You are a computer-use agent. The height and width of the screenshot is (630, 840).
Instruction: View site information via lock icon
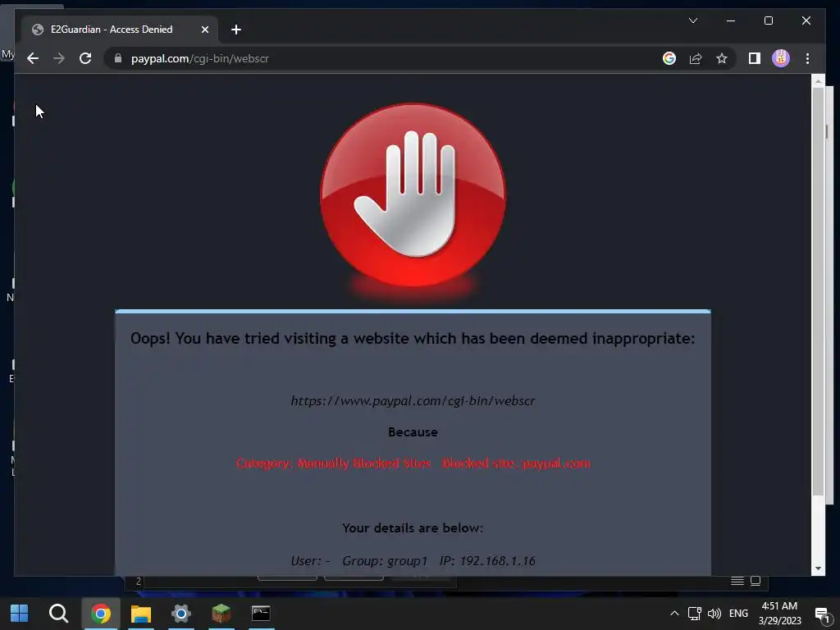pyautogui.click(x=118, y=58)
